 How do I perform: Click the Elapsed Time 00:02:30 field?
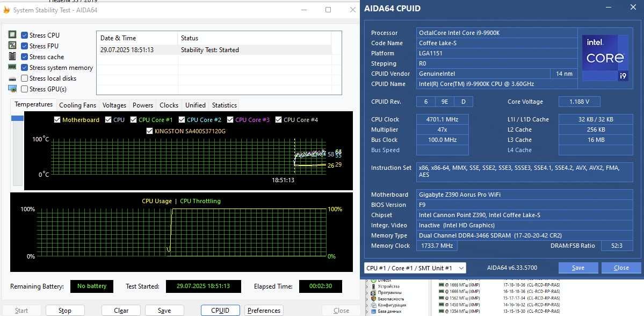320,286
